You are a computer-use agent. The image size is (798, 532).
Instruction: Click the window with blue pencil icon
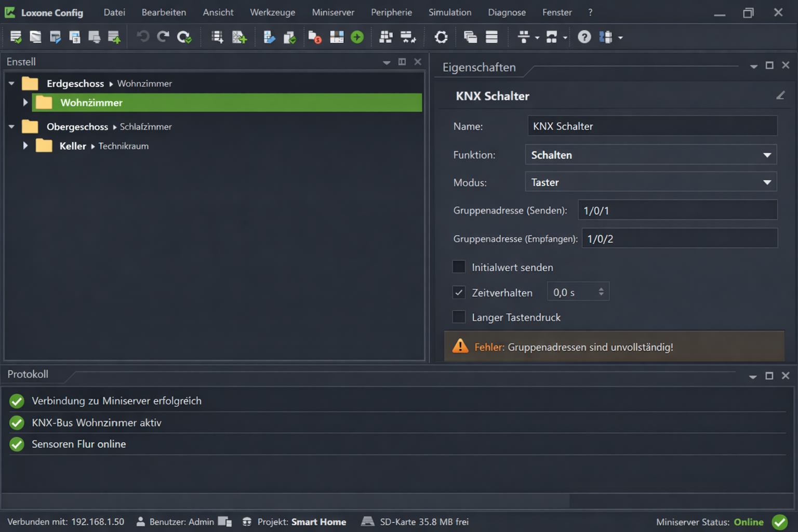[x=55, y=37]
